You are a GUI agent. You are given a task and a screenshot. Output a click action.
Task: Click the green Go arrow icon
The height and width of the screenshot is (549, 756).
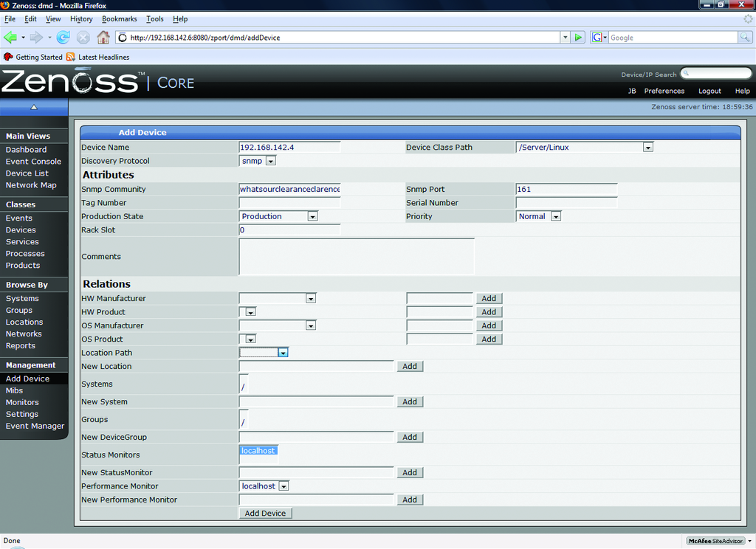point(579,37)
